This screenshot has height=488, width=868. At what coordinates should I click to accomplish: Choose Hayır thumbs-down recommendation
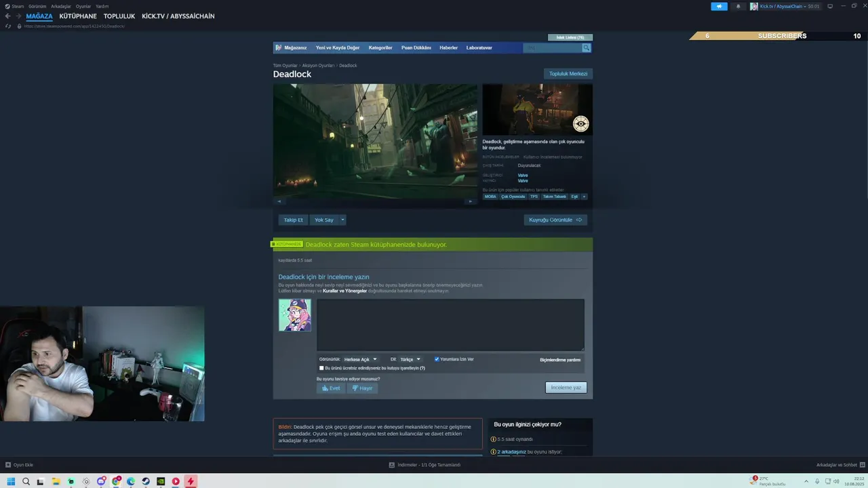[362, 388]
